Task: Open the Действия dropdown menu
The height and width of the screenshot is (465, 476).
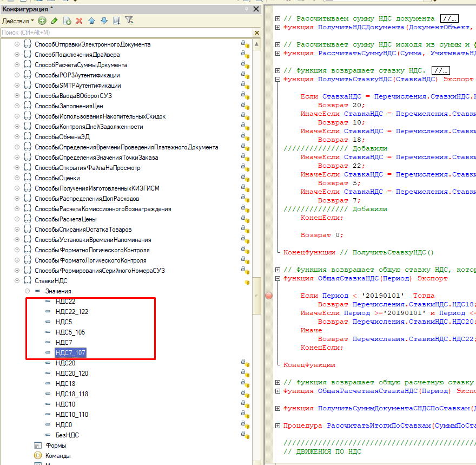Action: click(17, 21)
